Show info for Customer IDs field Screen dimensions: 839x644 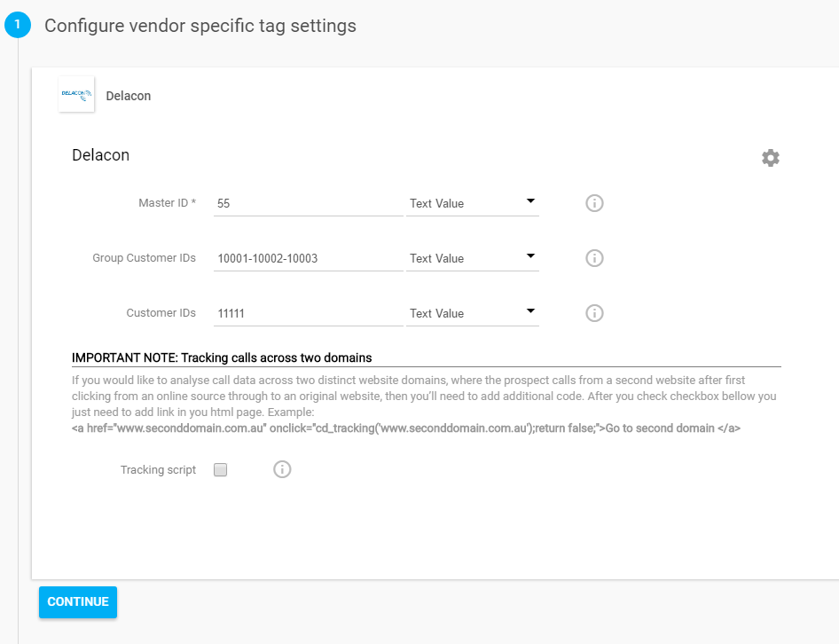click(594, 313)
